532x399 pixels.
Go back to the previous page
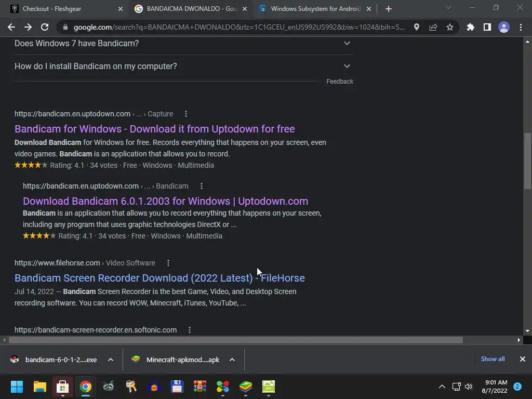11,27
